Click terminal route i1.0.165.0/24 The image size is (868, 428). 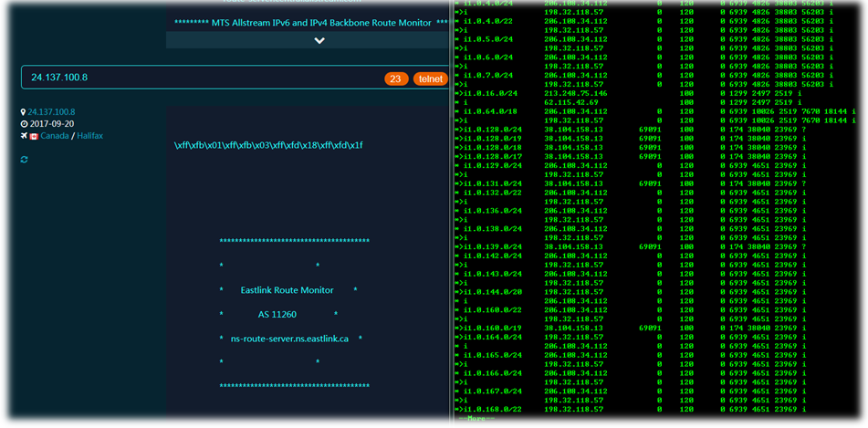[x=492, y=355]
